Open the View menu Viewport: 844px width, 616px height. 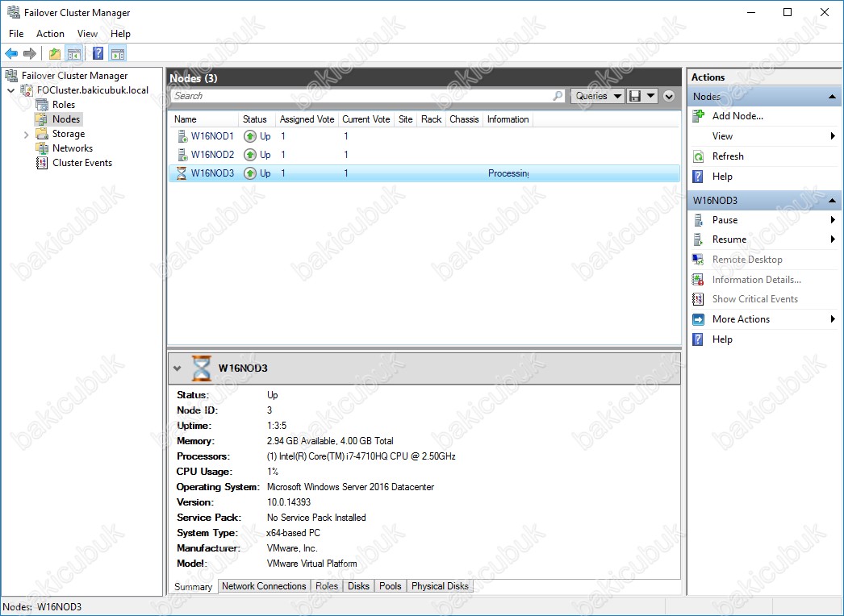87,33
